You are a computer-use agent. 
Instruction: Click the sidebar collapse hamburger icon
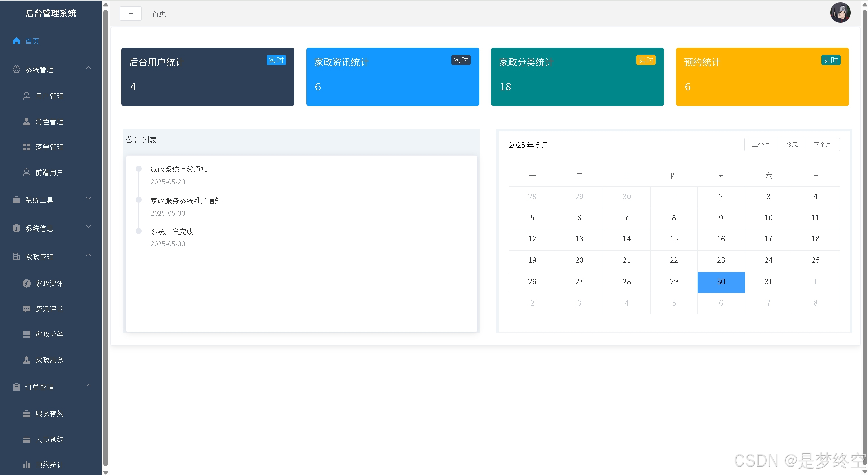click(131, 14)
